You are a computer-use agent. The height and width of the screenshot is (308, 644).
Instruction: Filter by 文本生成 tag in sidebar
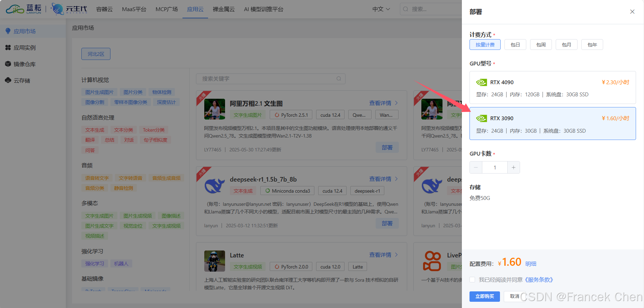click(x=95, y=130)
